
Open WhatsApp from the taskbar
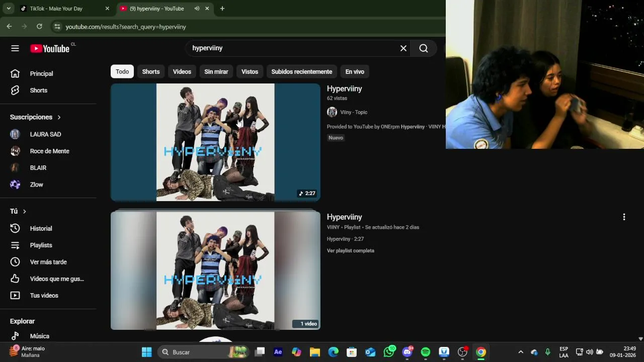point(389,352)
